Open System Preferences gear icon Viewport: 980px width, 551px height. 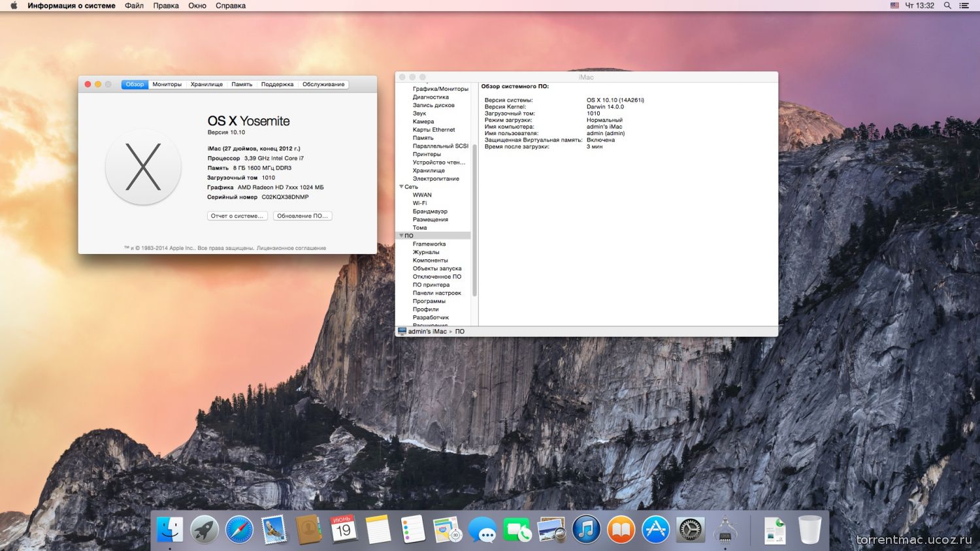[690, 529]
